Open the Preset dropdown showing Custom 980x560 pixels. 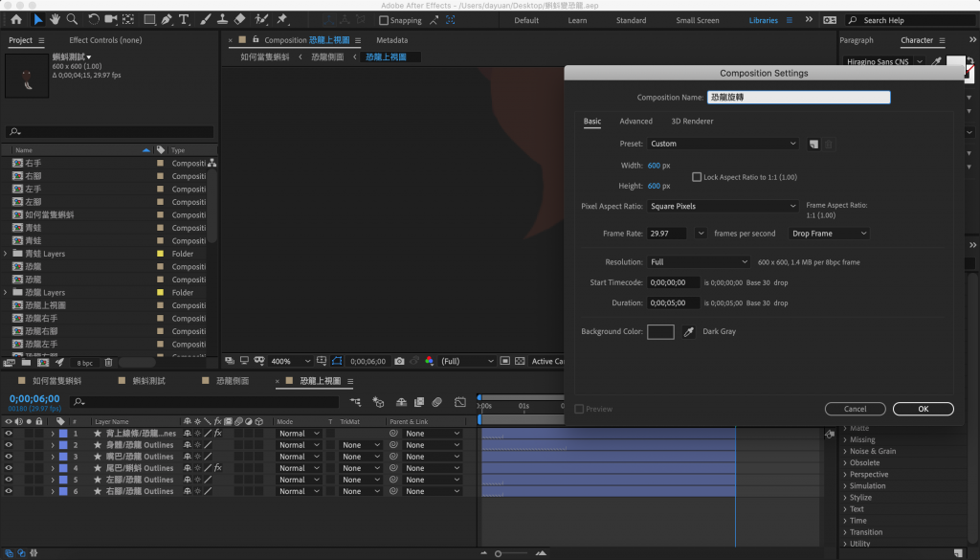click(723, 144)
